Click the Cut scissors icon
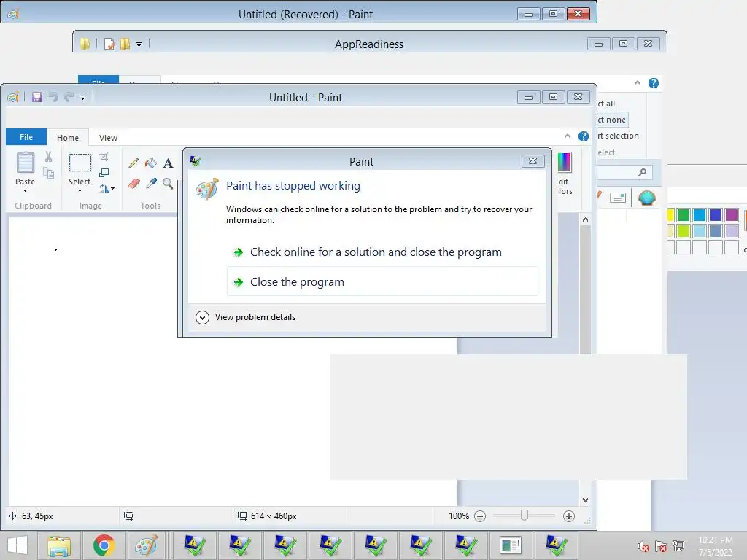Screen dimensions: 747x560 [x=49, y=157]
